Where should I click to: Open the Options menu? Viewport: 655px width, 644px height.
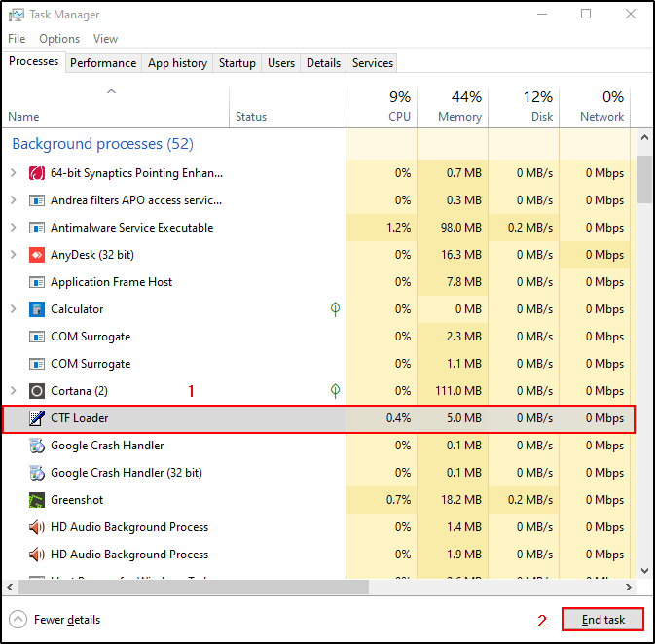pos(59,39)
